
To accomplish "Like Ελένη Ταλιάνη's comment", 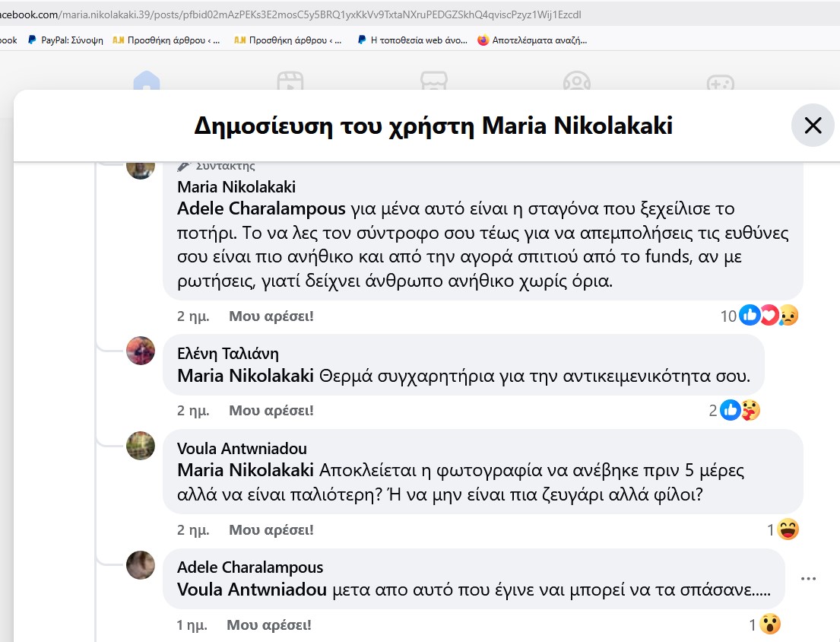I will [x=271, y=411].
